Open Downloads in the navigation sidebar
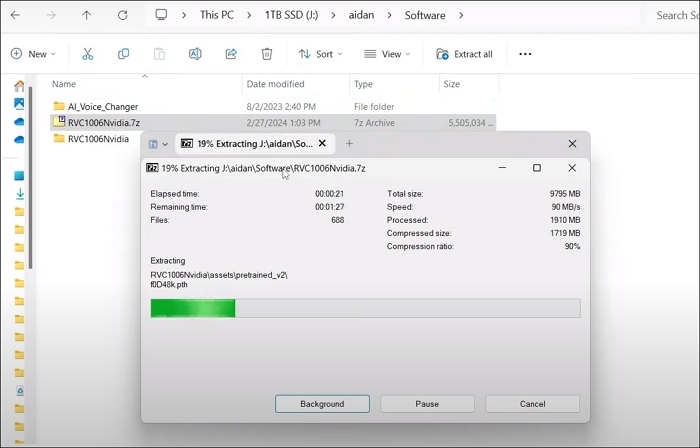 point(19,193)
